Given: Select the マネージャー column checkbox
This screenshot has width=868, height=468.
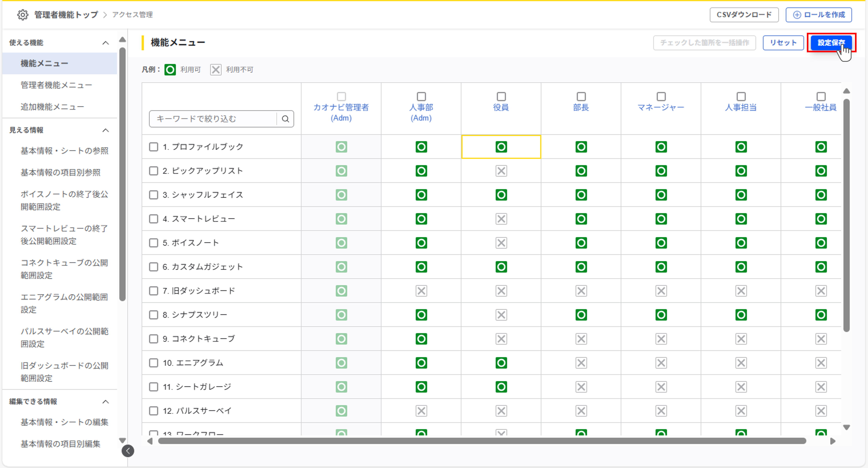Looking at the screenshot, I should tap(661, 97).
